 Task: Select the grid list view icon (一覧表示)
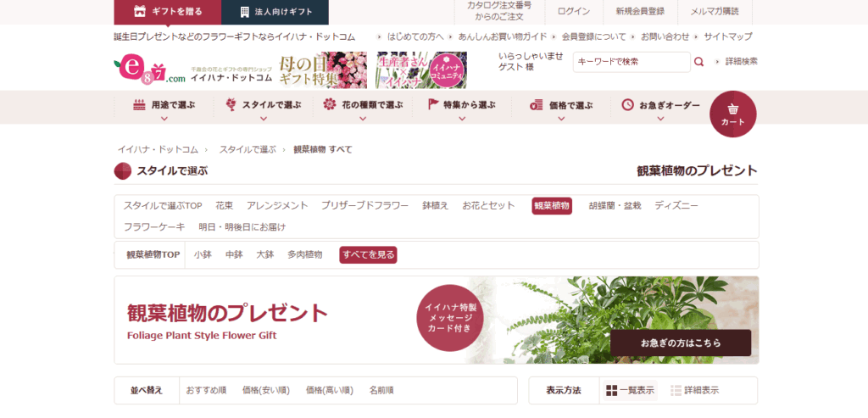[x=612, y=391]
